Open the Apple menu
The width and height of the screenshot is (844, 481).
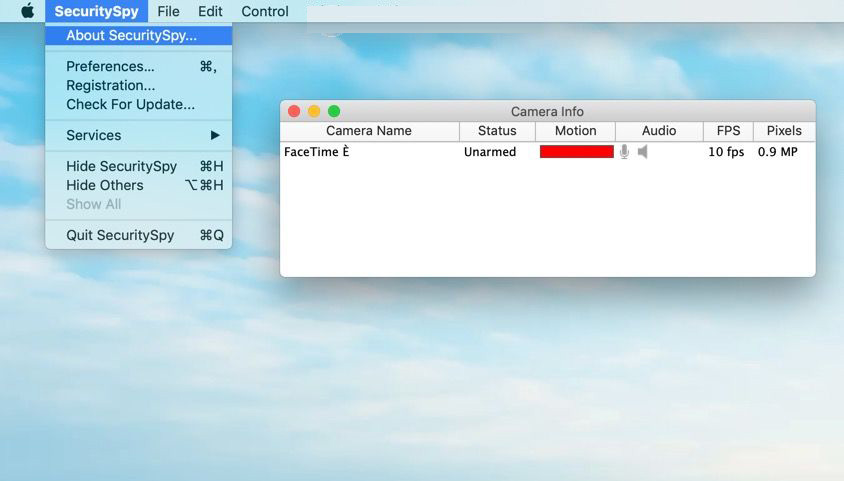[x=27, y=11]
